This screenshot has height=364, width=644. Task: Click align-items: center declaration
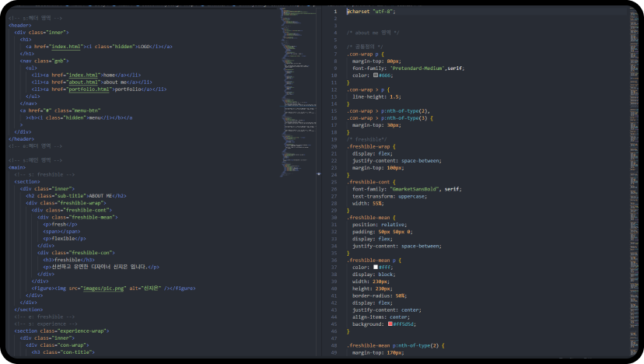point(381,317)
